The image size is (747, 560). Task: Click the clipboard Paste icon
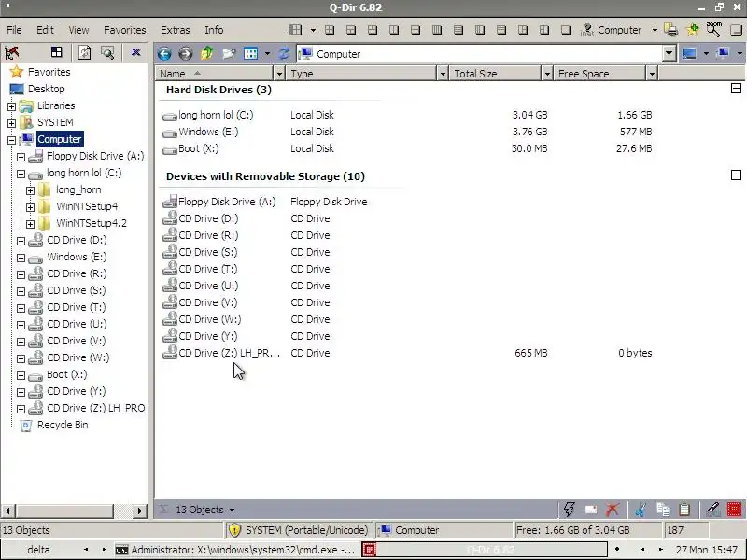coord(684,509)
